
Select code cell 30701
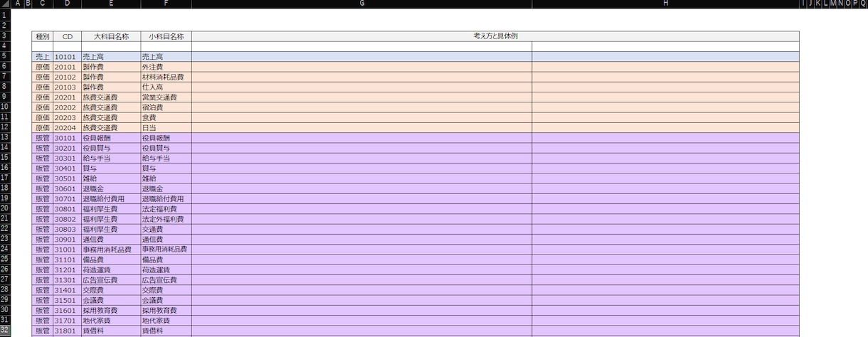coord(67,199)
